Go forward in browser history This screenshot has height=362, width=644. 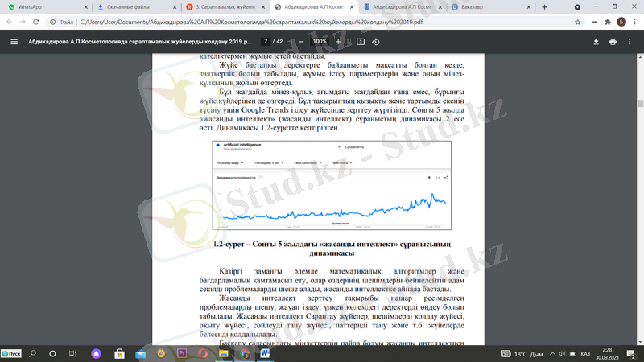(23, 22)
